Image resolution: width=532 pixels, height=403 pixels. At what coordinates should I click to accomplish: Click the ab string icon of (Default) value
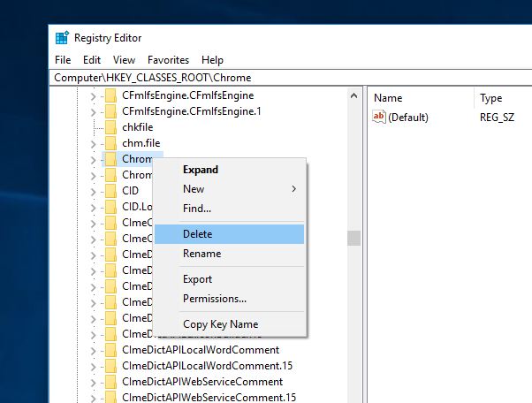coord(379,117)
